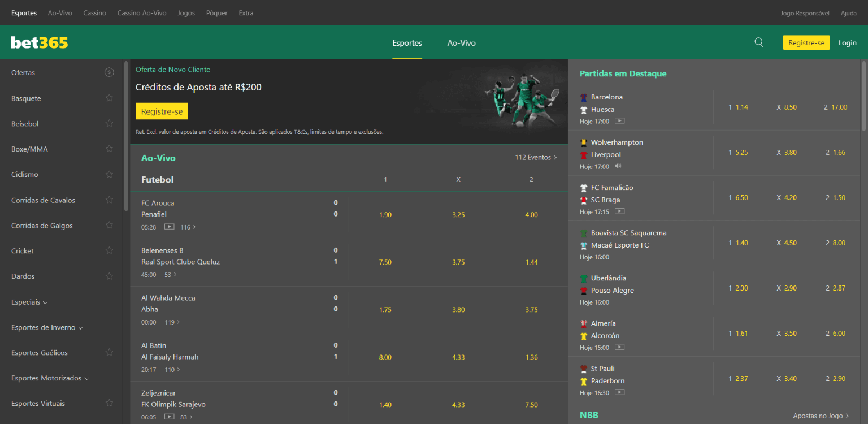
Task: Click the Huesca white shirt icon
Action: 584,110
